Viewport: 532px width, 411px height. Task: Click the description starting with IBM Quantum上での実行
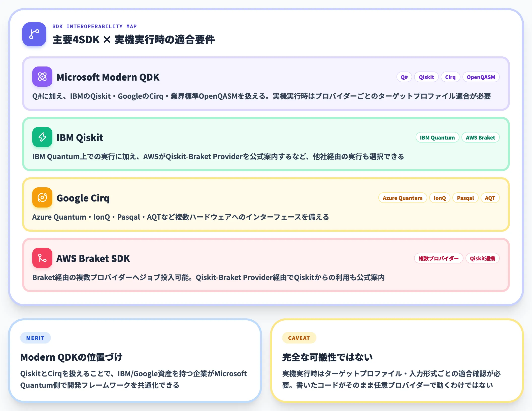coord(218,156)
